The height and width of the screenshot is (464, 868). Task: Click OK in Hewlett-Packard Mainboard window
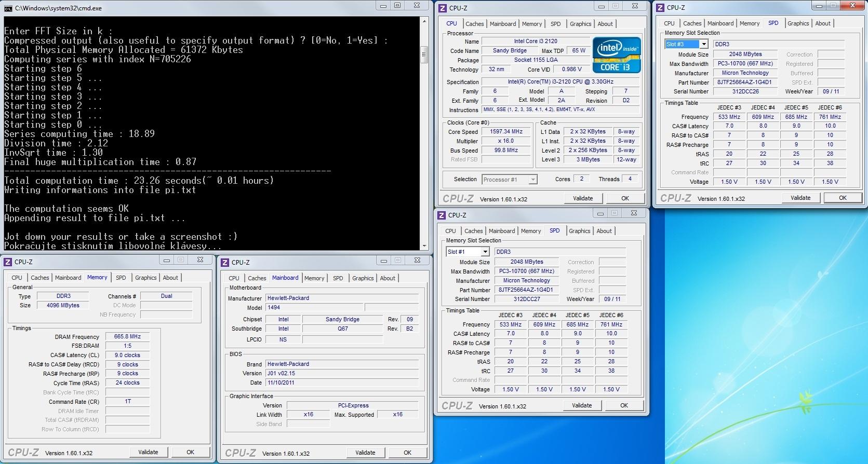(407, 453)
